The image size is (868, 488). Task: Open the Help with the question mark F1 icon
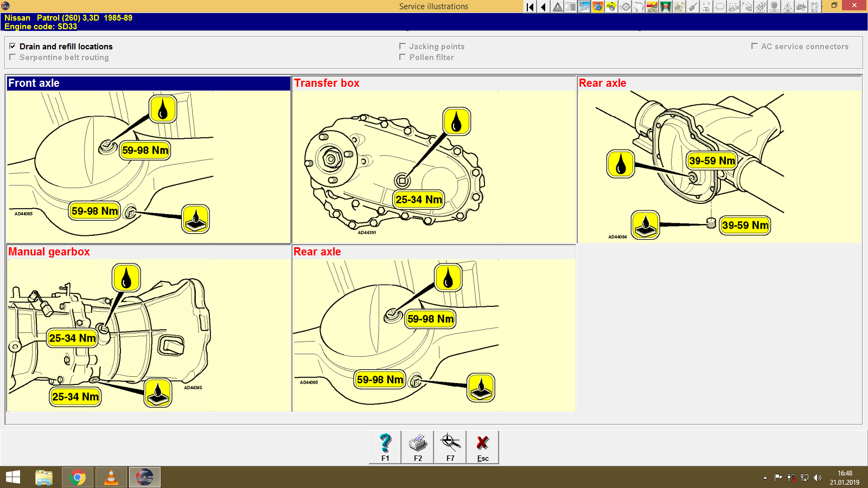385,446
